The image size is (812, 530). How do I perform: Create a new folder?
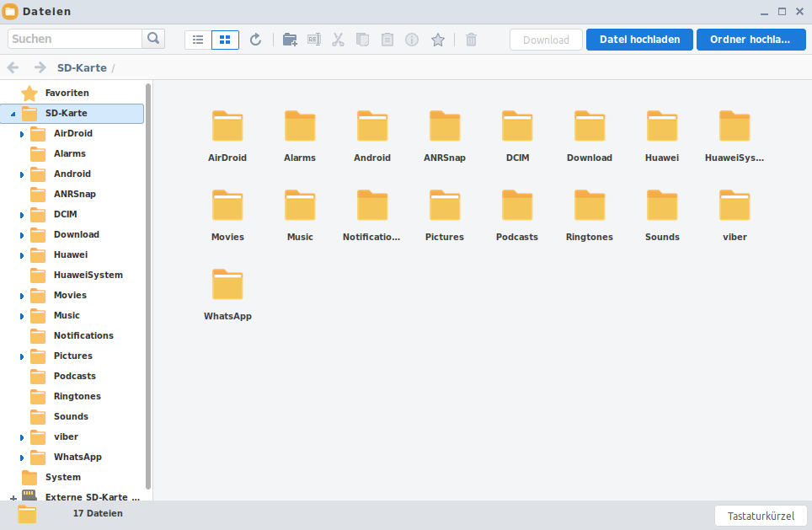[290, 40]
